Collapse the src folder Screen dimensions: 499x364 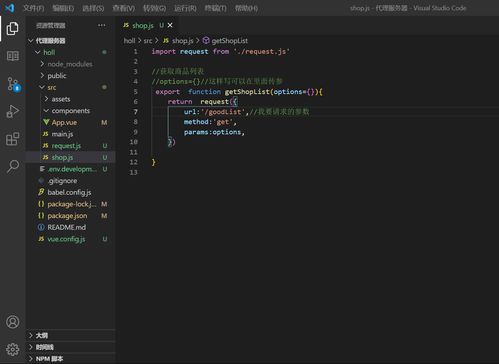click(x=71, y=87)
